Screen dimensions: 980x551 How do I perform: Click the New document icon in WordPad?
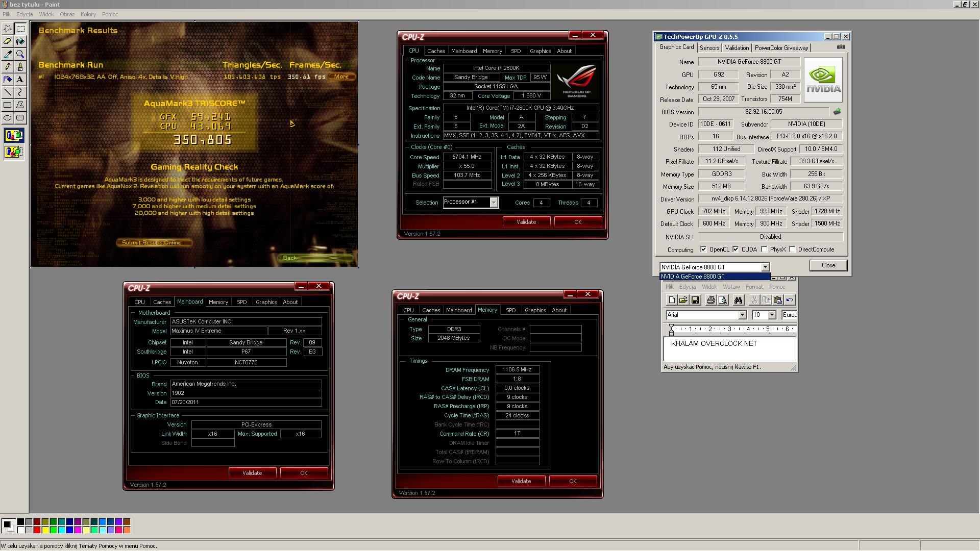pyautogui.click(x=671, y=300)
